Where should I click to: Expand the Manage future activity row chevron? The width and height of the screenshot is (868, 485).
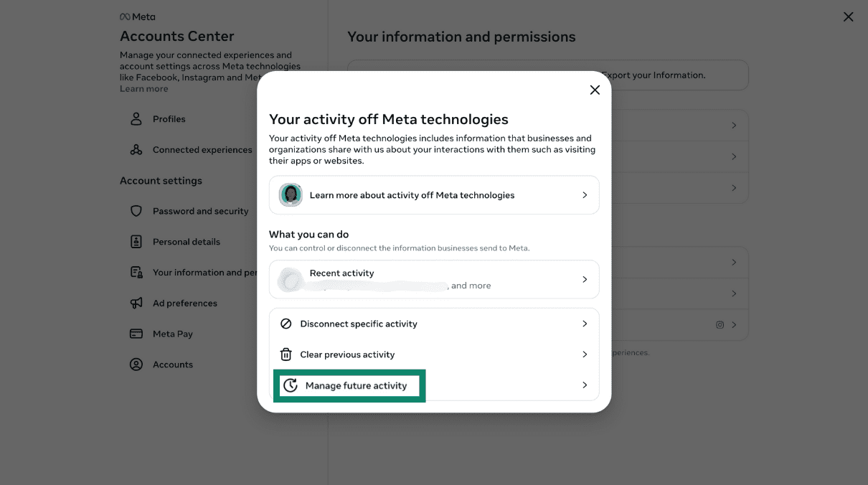(585, 385)
